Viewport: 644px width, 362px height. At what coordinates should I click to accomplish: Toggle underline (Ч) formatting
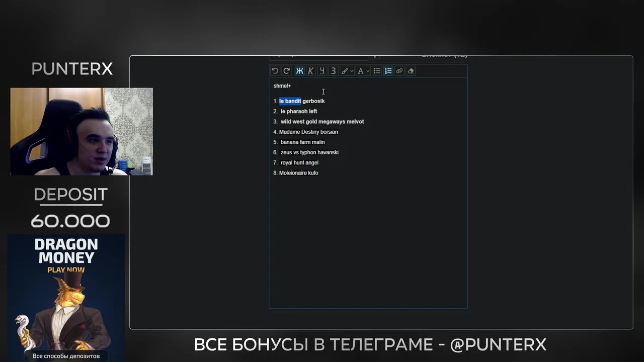pos(322,71)
